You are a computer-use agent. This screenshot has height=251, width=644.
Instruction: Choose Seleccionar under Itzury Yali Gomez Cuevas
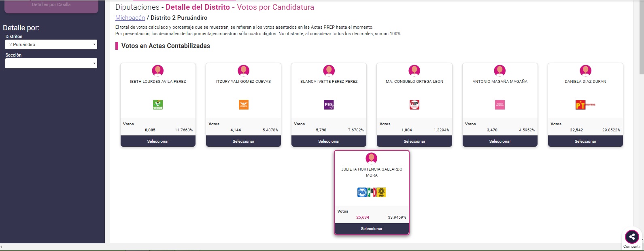(x=243, y=141)
